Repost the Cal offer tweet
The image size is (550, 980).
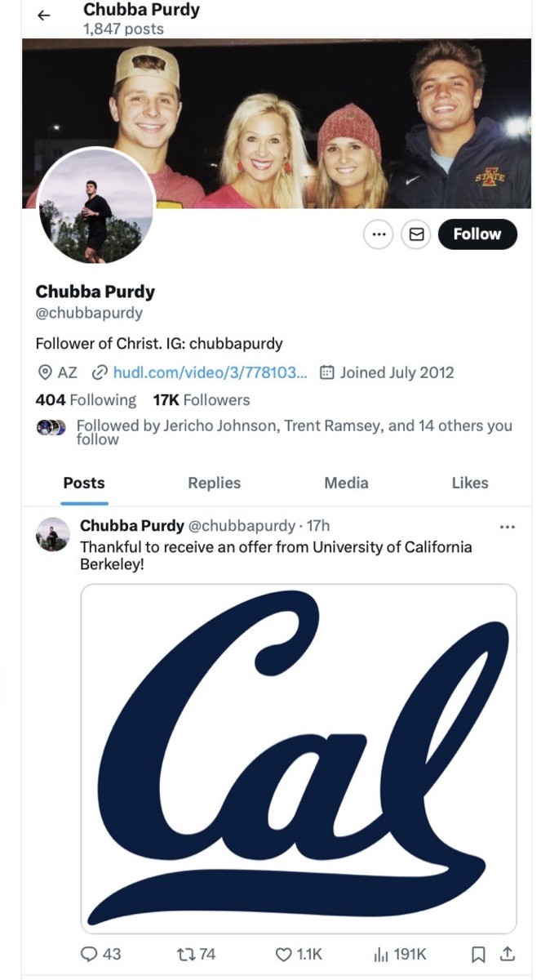coord(196,954)
